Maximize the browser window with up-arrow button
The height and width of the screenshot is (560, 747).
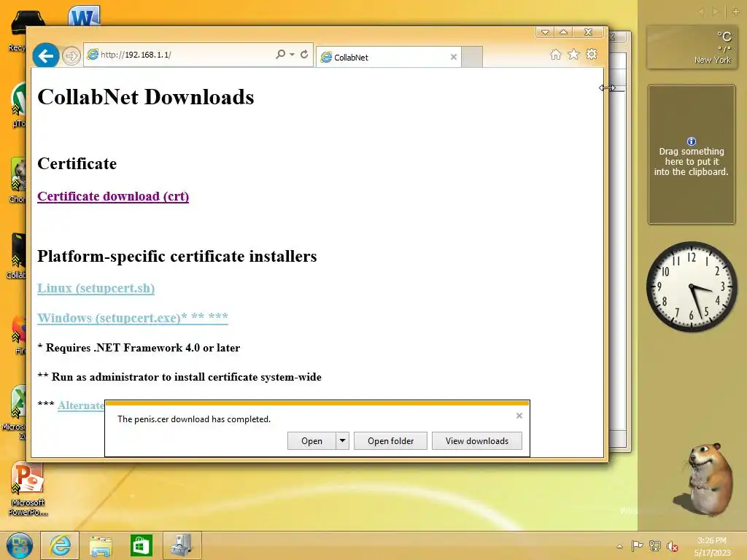(x=564, y=32)
